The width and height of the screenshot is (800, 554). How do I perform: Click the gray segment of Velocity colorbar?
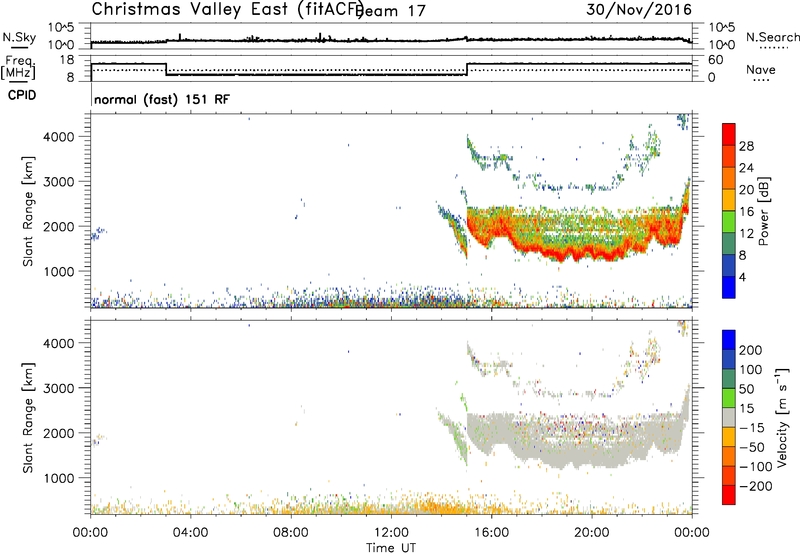[729, 417]
